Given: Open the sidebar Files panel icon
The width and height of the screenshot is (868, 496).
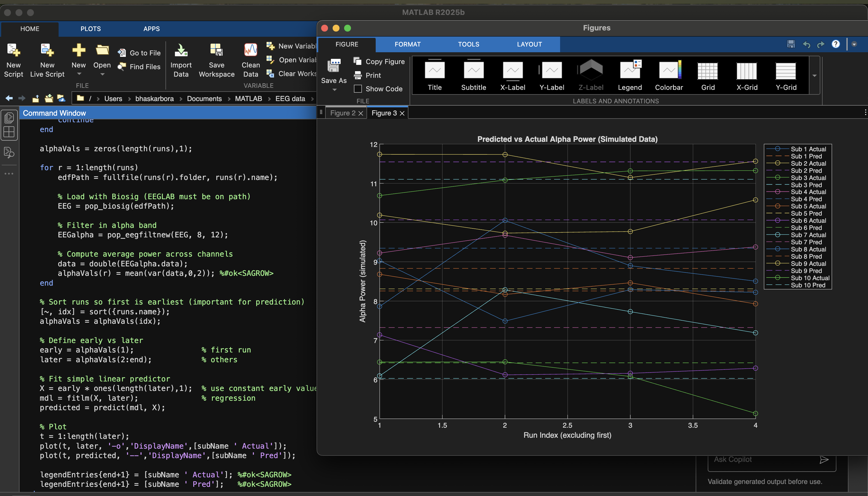Looking at the screenshot, I should click(9, 118).
